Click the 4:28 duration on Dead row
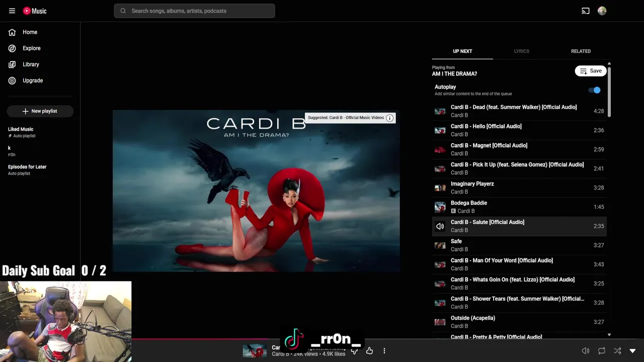Image resolution: width=644 pixels, height=362 pixels. pyautogui.click(x=598, y=111)
